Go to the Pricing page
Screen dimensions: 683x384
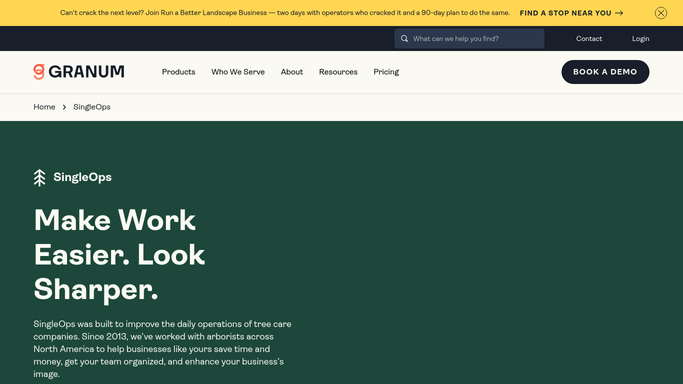(386, 72)
